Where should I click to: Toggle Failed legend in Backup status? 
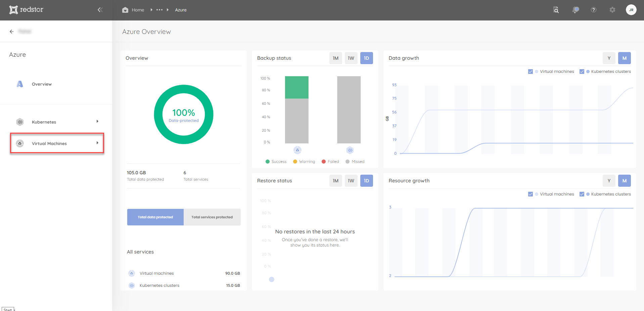[x=330, y=162]
